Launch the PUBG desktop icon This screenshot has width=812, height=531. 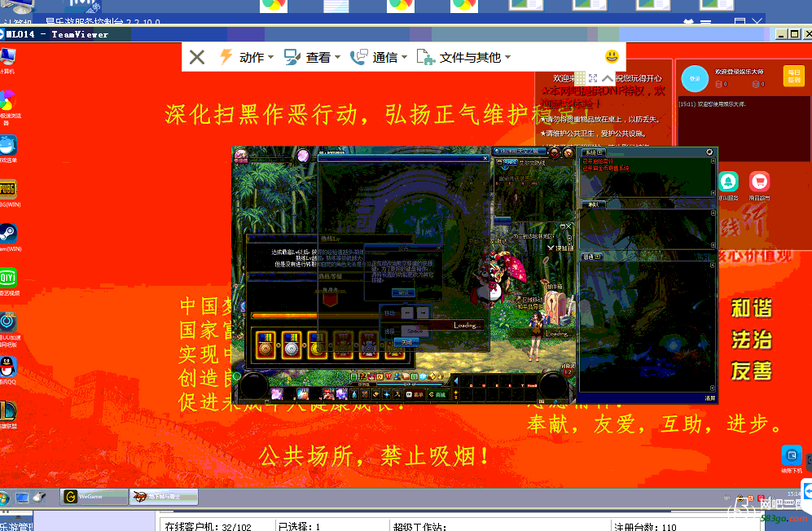pyautogui.click(x=8, y=193)
